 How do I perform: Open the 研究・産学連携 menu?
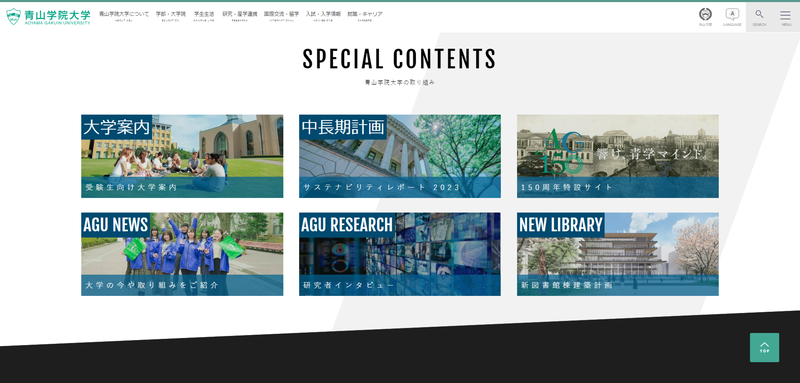[240, 16]
